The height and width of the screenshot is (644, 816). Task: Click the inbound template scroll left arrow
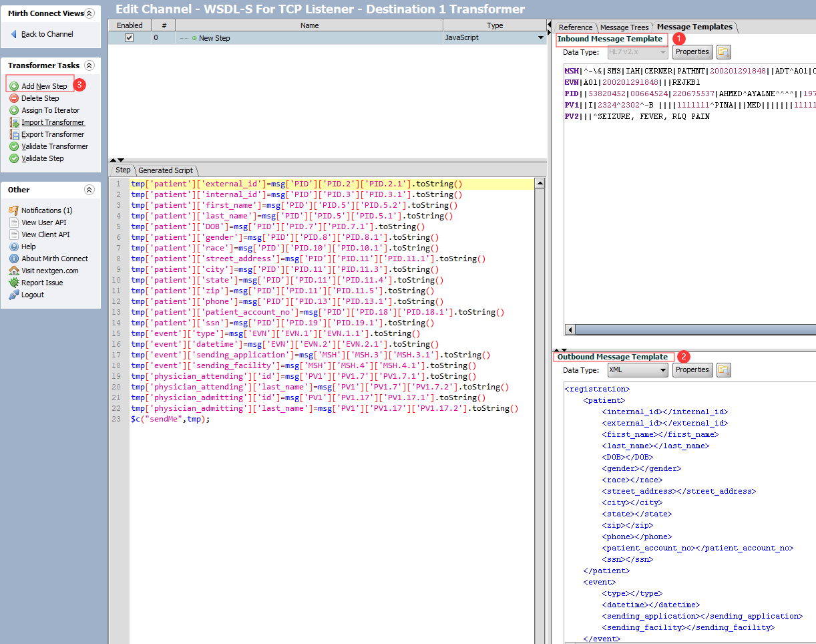pos(570,329)
